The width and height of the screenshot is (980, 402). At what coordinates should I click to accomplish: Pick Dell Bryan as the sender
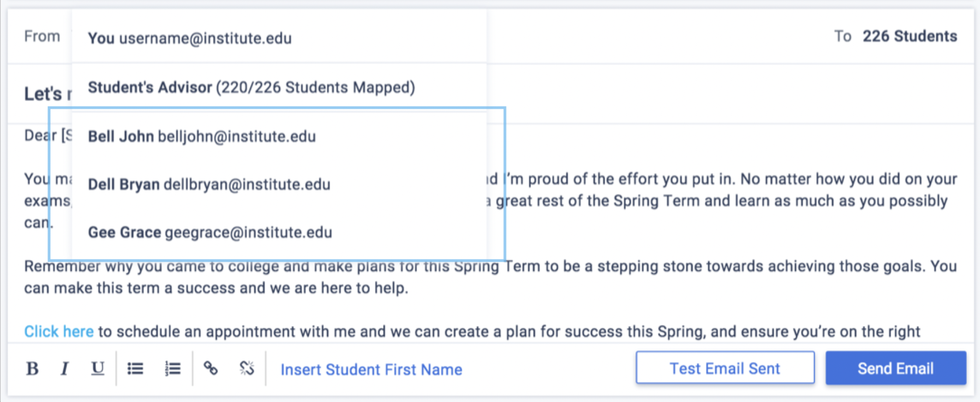[209, 185]
